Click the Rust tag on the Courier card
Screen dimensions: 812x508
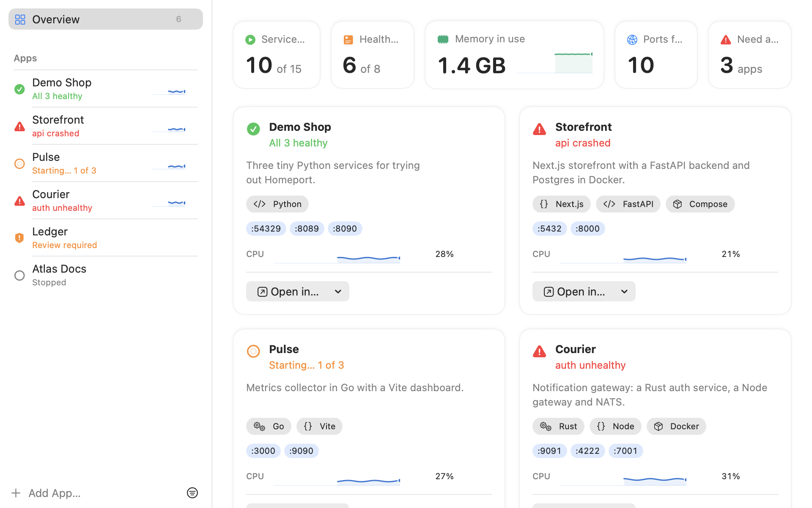558,426
